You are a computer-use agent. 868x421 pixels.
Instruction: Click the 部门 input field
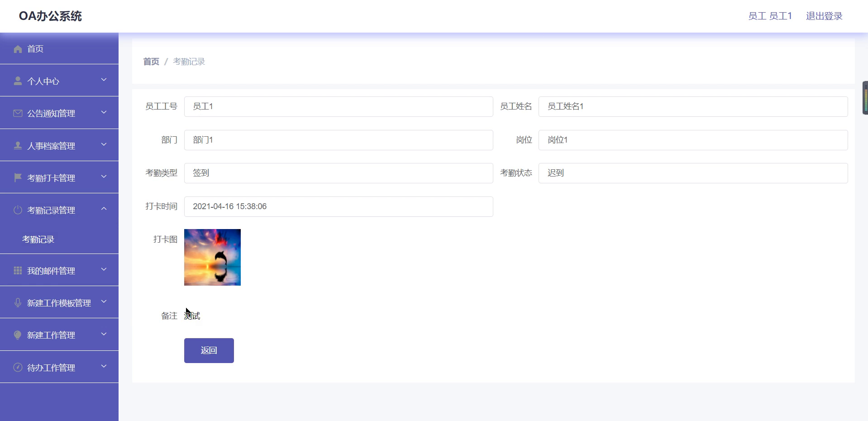coord(339,140)
